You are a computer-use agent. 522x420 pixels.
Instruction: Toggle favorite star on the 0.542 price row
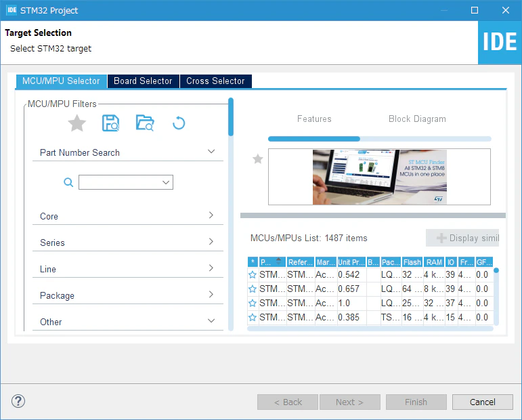253,275
